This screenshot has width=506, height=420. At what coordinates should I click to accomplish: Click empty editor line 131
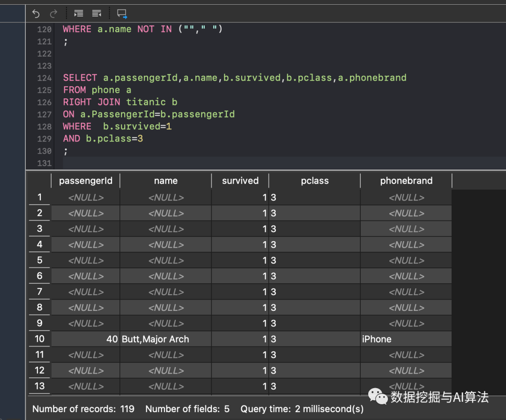[284, 163]
